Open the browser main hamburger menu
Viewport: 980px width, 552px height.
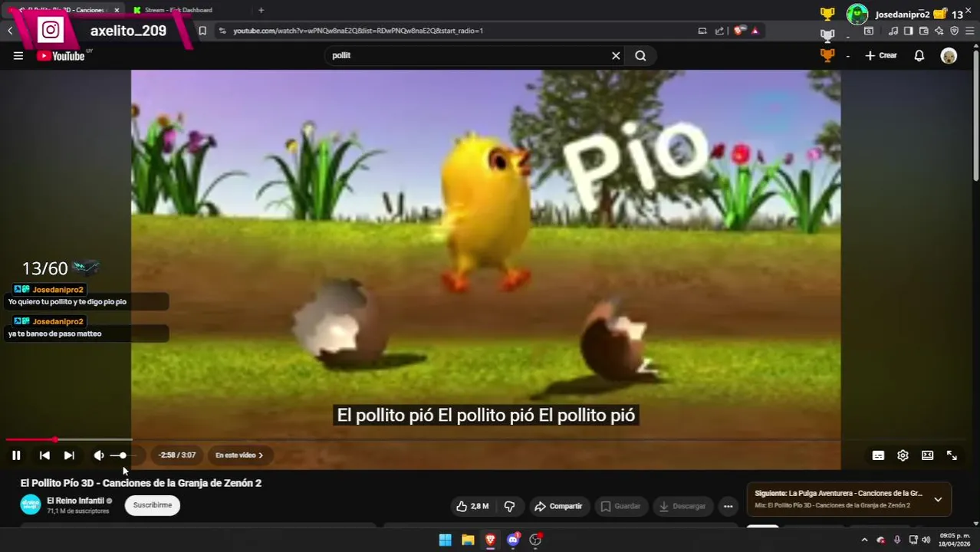tap(969, 31)
